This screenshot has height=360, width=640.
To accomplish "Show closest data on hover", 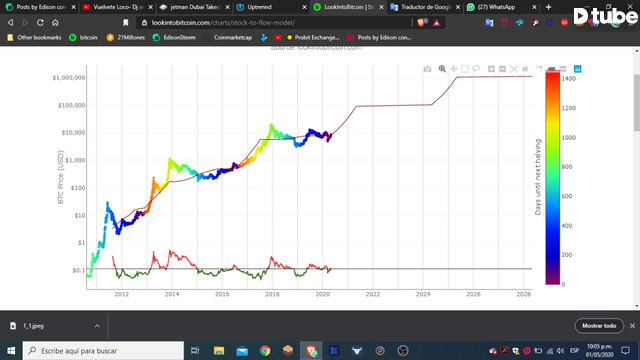I will pyautogui.click(x=551, y=69).
